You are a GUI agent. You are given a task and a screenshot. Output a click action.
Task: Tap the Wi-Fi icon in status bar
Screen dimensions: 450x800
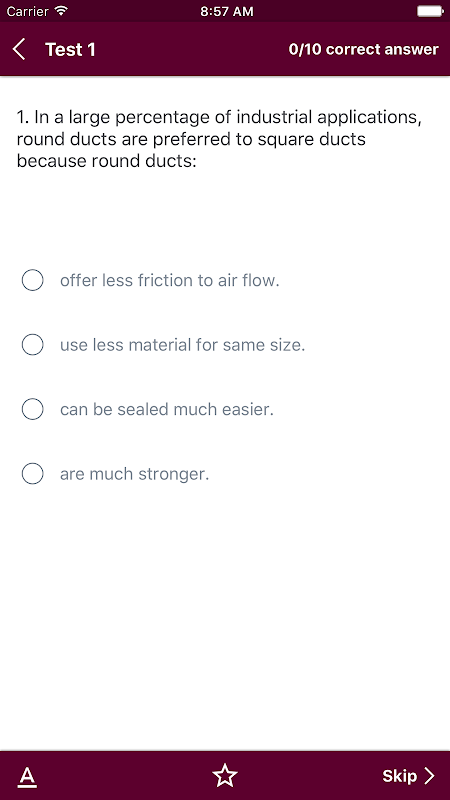[61, 11]
